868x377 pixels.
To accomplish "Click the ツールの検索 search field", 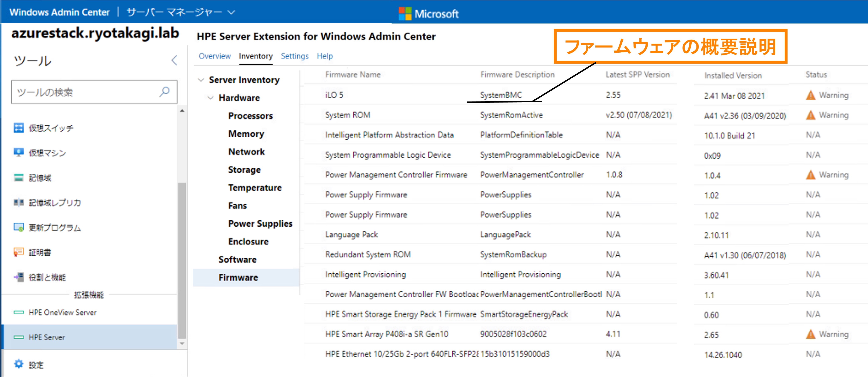I will 94,92.
